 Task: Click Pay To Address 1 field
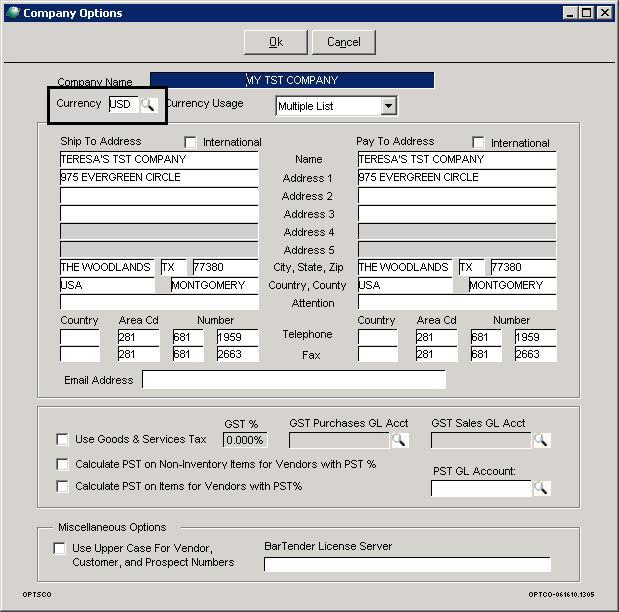(457, 178)
